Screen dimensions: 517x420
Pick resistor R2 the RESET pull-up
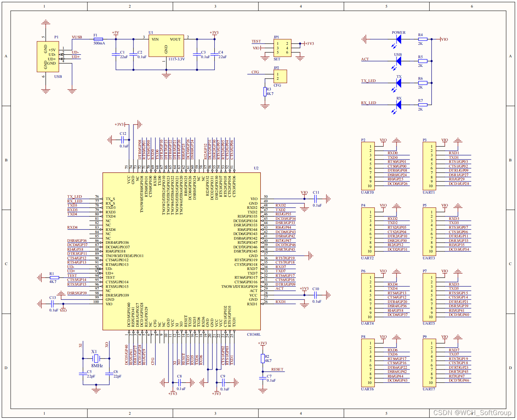(x=262, y=358)
